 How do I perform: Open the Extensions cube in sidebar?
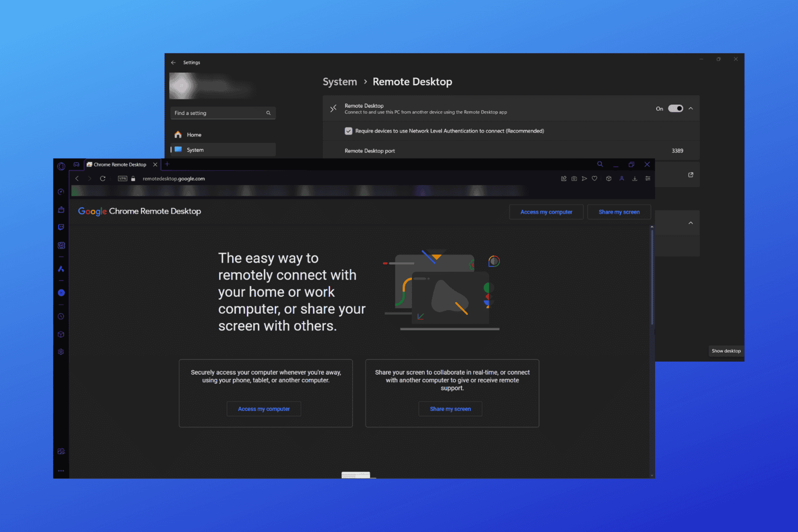(61, 335)
